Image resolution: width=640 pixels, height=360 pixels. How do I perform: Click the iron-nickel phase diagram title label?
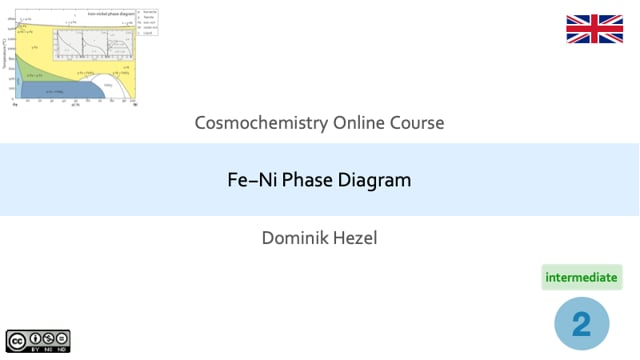[x=111, y=14]
